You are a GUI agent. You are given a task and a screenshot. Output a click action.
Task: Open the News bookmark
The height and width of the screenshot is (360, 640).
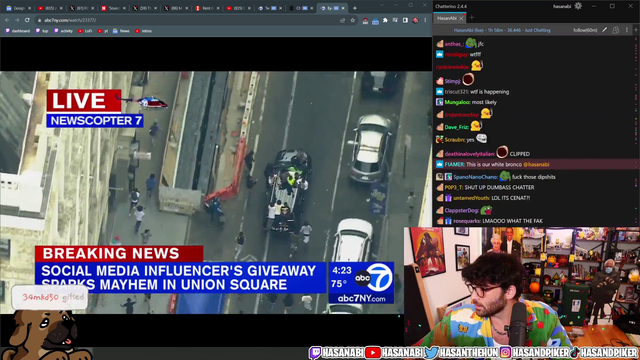[121, 31]
